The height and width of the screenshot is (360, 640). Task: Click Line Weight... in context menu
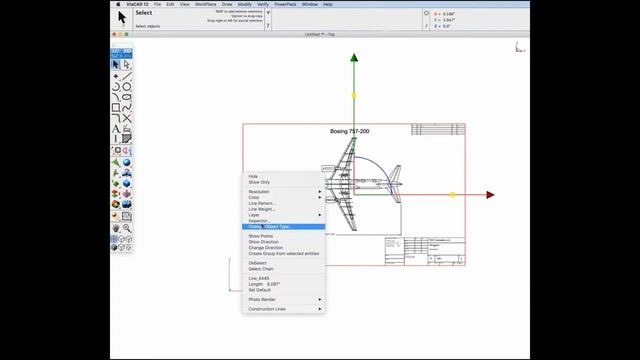coord(284,209)
